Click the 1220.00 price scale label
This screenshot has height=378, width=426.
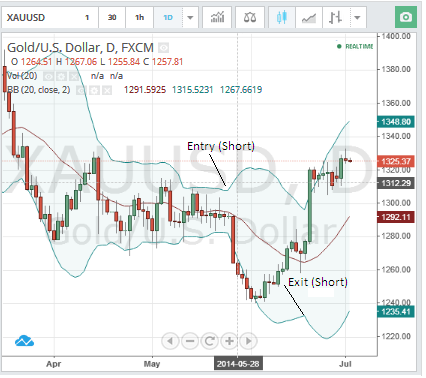coord(396,336)
